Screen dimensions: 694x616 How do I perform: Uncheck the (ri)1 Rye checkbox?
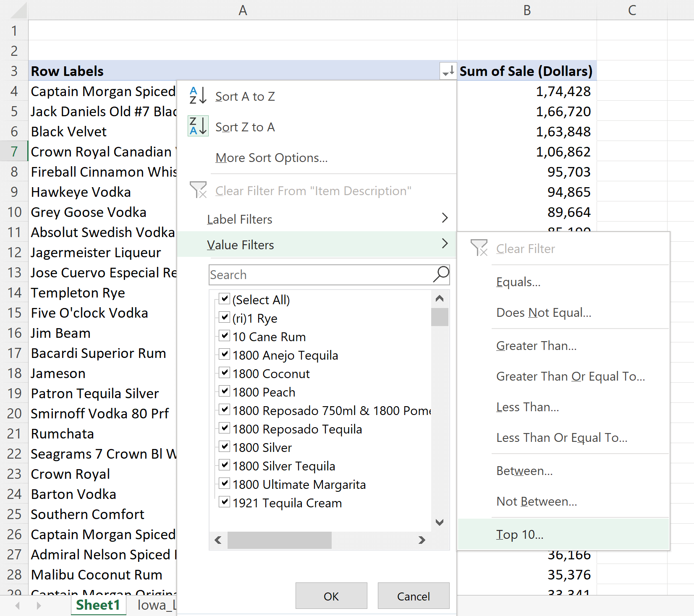(x=225, y=317)
